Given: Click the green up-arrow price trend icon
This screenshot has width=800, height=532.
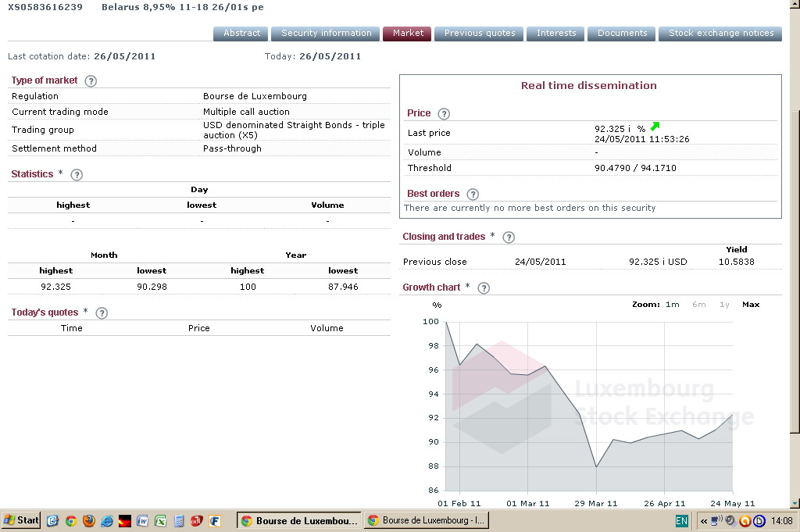Looking at the screenshot, I should (x=655, y=126).
